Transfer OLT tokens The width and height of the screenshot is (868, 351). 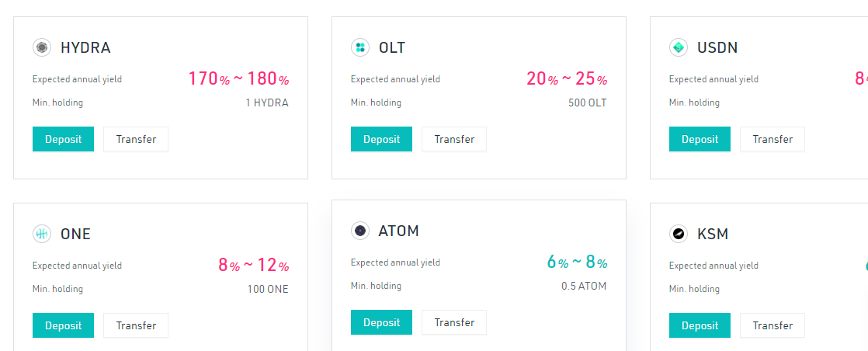pos(454,139)
